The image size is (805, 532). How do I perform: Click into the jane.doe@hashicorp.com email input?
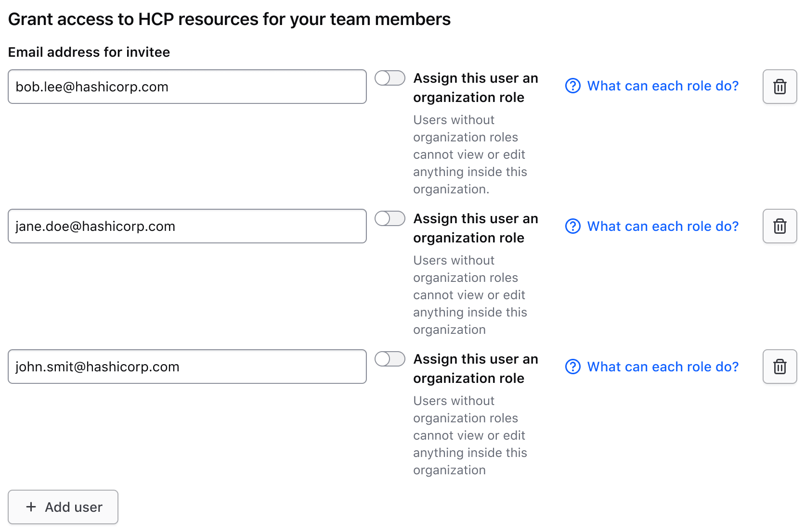click(187, 226)
